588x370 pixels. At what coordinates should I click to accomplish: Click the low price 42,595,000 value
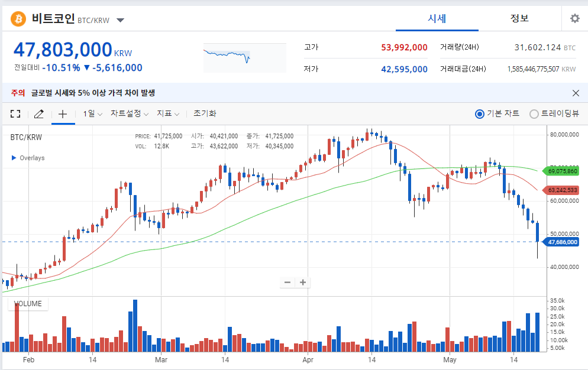[404, 69]
